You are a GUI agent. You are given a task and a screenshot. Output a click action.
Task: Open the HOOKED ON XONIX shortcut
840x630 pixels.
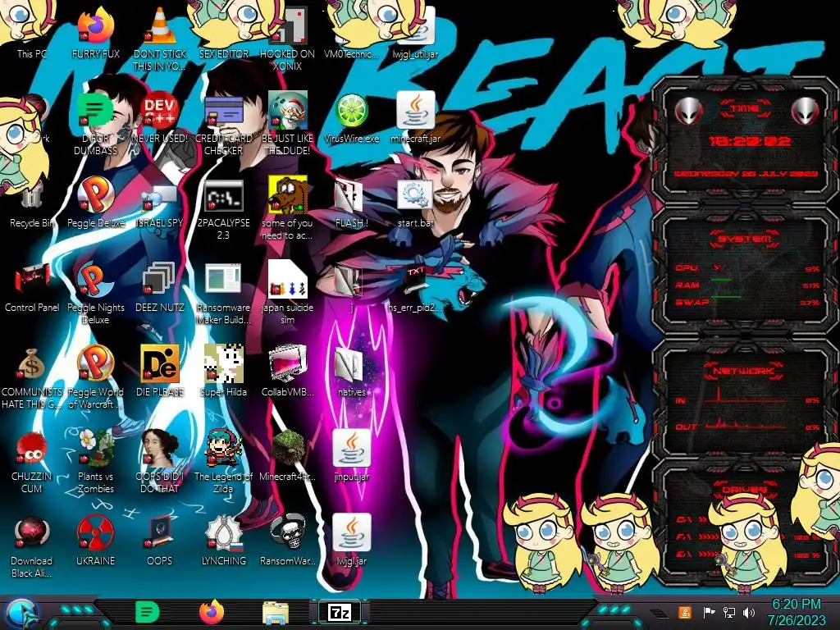pyautogui.click(x=288, y=39)
